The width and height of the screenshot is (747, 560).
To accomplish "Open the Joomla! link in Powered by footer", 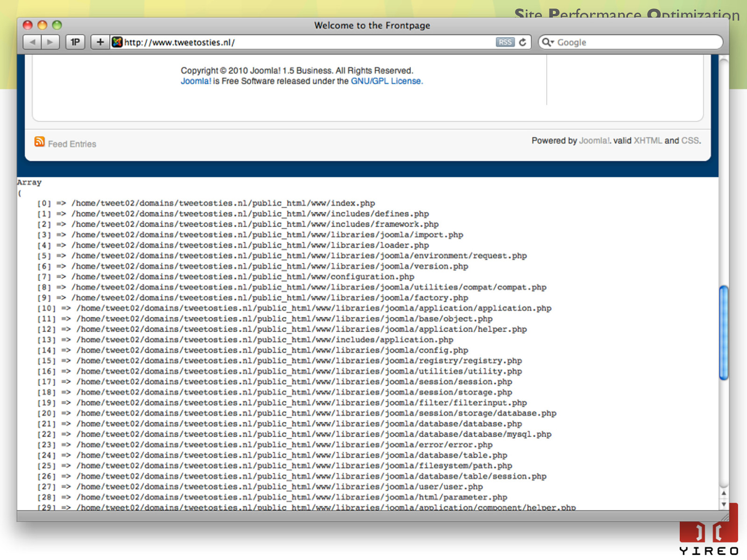I will [x=594, y=140].
